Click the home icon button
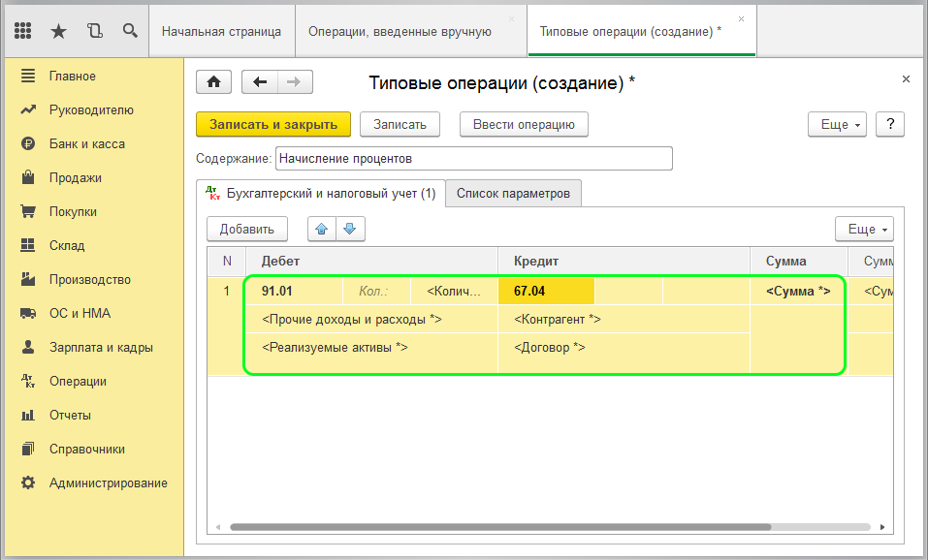Screen dimensions: 928x560 click(x=213, y=82)
